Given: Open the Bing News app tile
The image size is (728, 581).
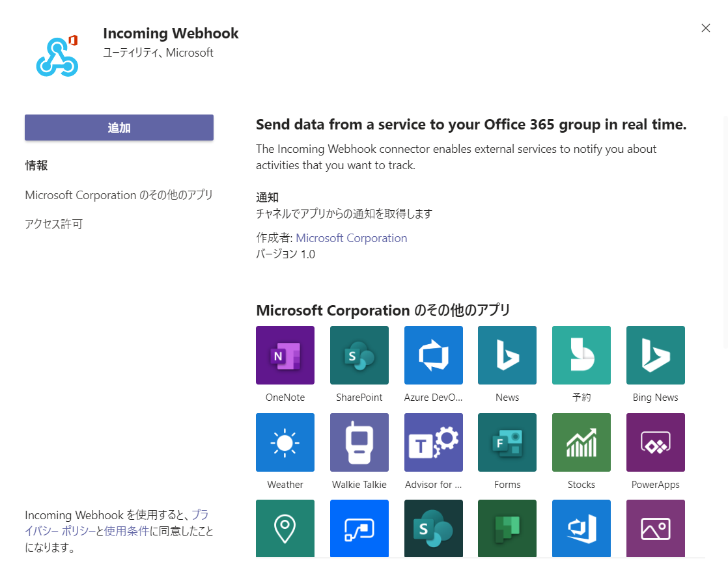Looking at the screenshot, I should coord(656,355).
